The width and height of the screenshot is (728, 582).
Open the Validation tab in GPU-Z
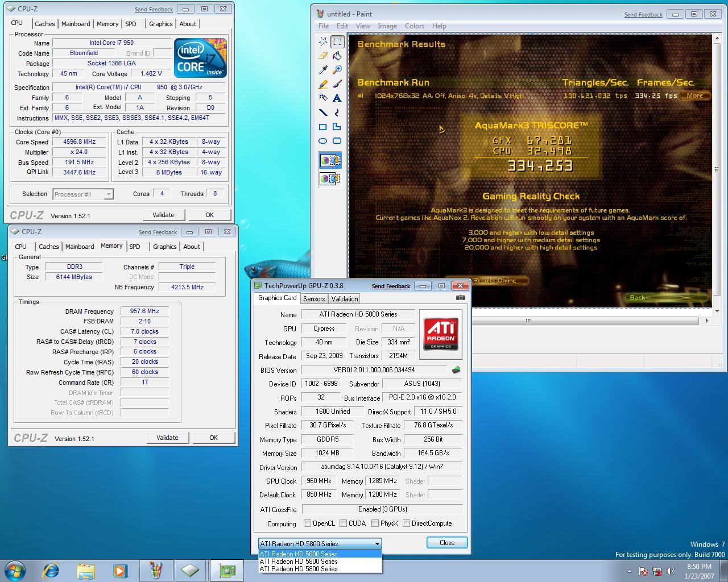(345, 299)
